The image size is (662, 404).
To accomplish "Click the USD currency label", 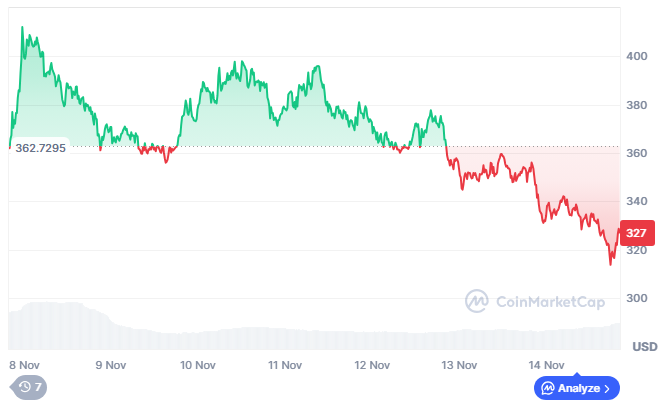I will (644, 347).
